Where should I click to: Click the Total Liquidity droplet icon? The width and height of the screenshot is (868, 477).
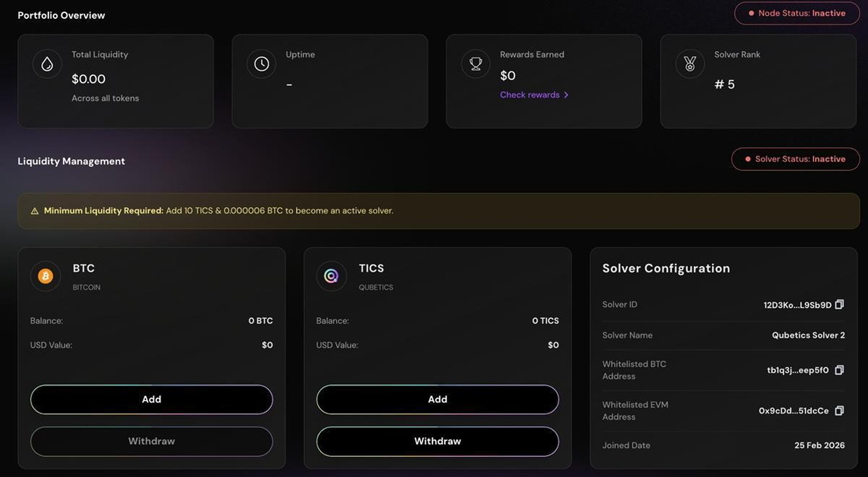click(47, 64)
